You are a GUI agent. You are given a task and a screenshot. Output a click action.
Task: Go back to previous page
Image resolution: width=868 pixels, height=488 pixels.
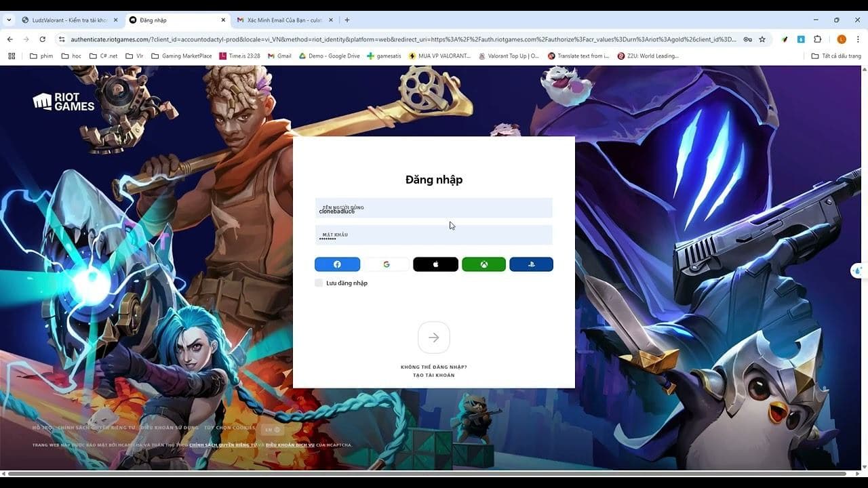click(x=9, y=39)
